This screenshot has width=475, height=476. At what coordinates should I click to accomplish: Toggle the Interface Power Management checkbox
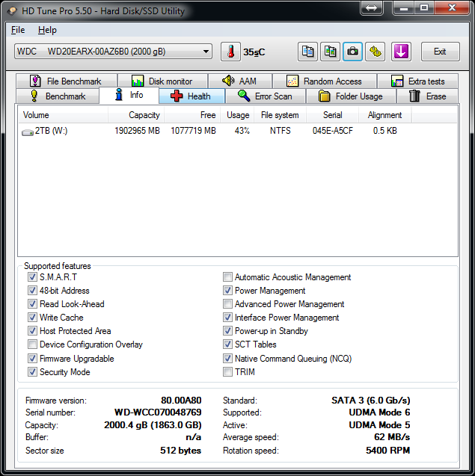point(227,318)
